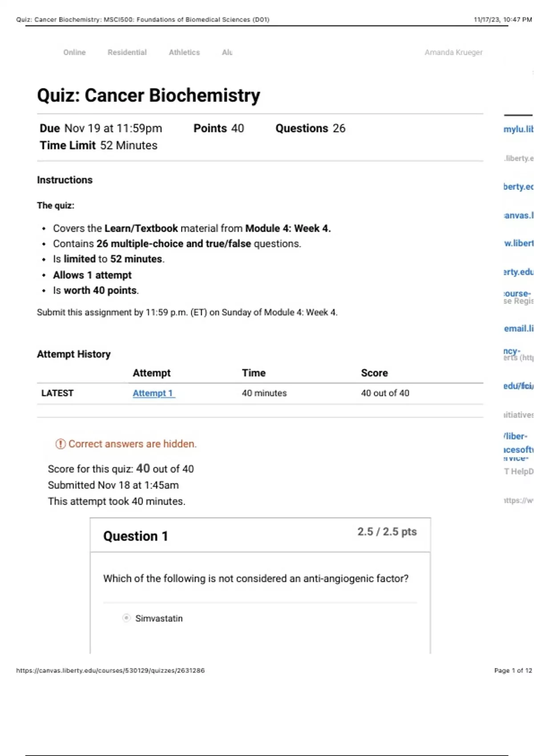The width and height of the screenshot is (534, 756).
Task: Select the Simvastatin radio option
Action: 127,618
